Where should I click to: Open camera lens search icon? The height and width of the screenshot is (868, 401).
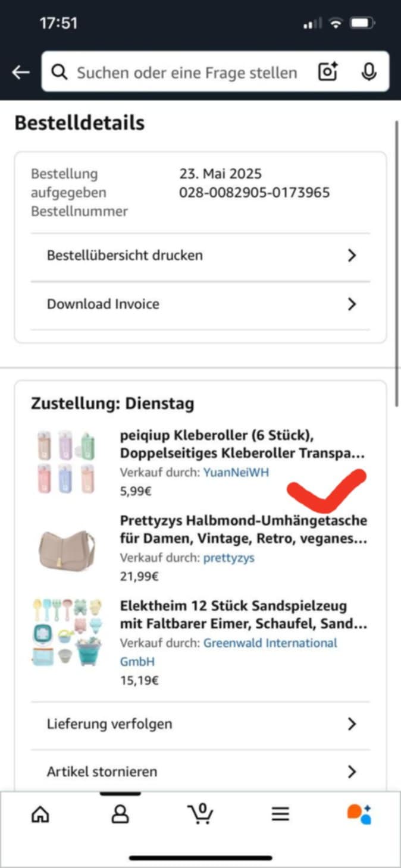tap(328, 72)
